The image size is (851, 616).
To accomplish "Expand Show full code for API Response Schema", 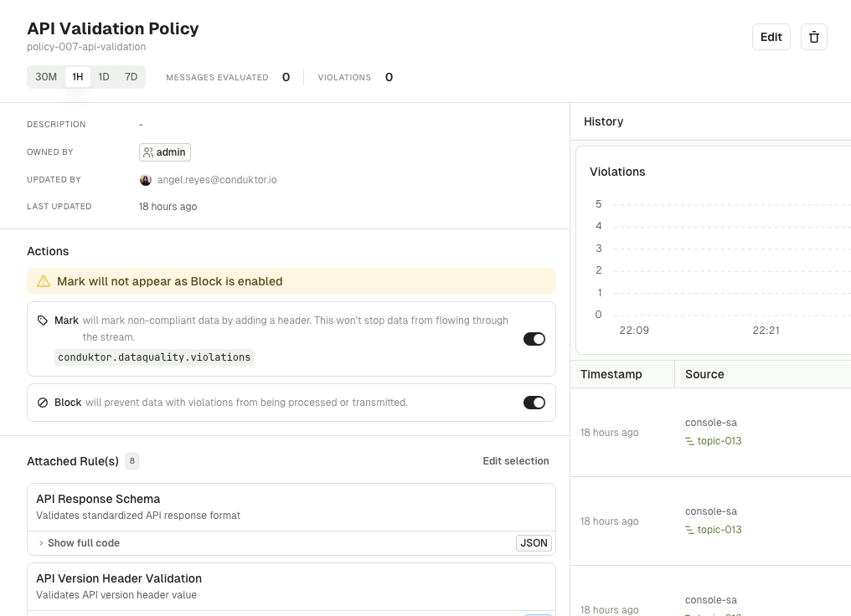I will point(84,543).
